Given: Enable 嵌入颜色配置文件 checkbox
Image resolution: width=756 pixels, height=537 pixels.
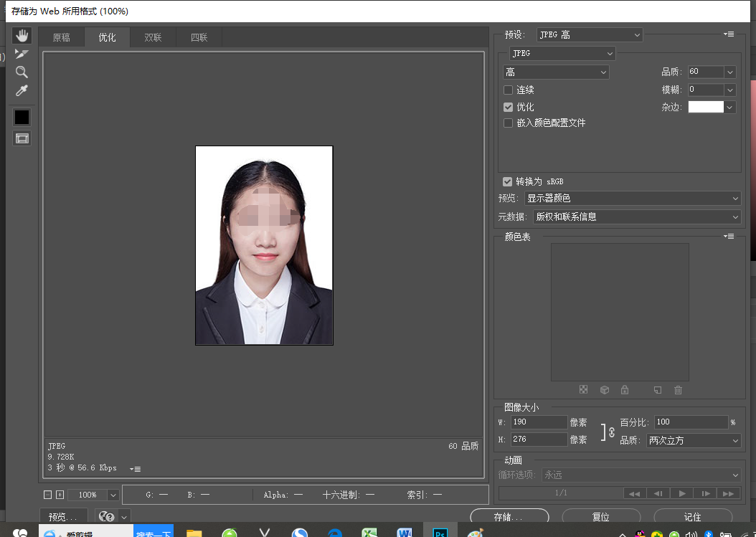Looking at the screenshot, I should click(x=508, y=123).
